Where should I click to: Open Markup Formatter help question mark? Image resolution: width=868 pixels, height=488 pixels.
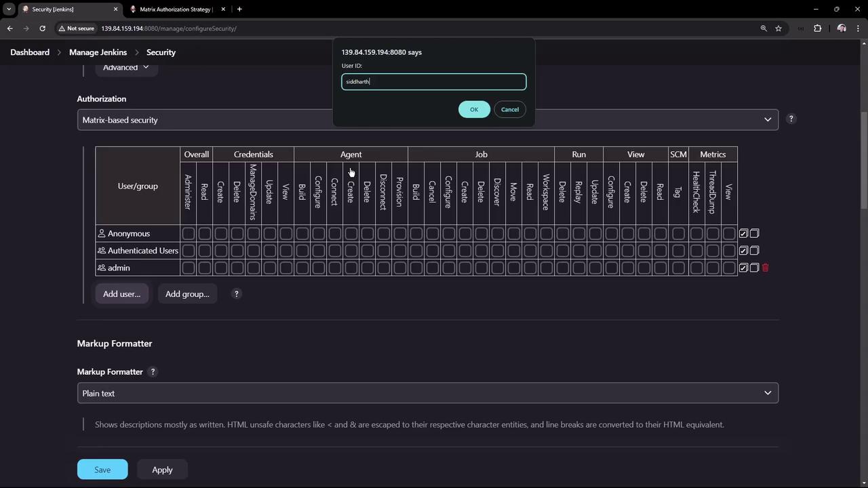(x=153, y=372)
